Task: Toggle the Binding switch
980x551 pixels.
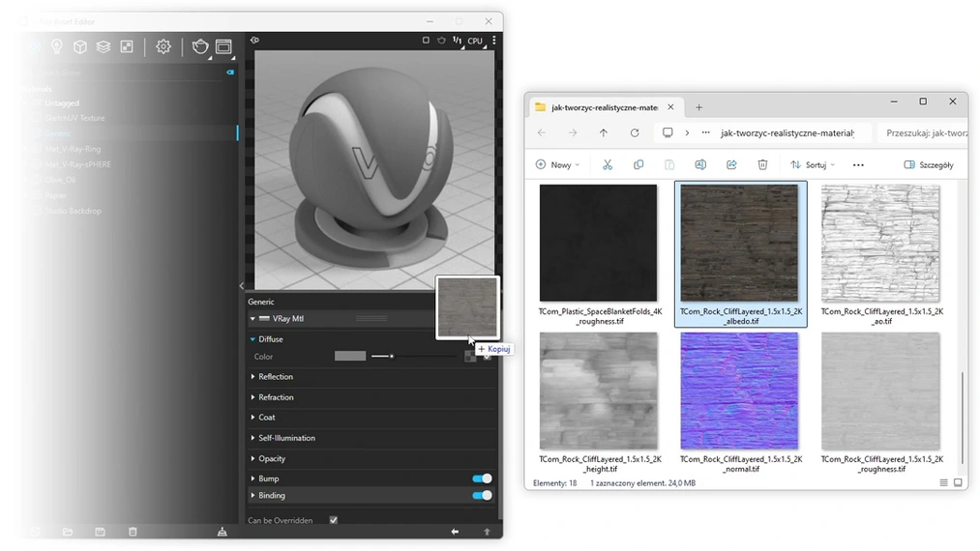Action: (x=481, y=496)
